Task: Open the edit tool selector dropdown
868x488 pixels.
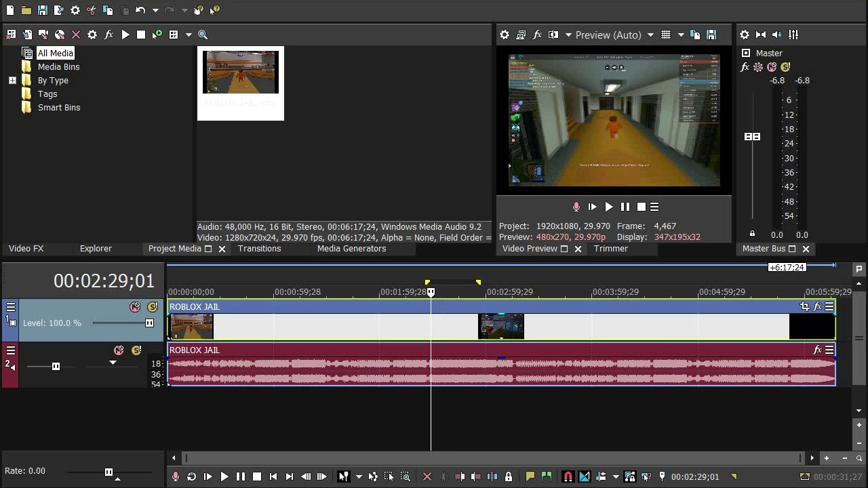Action: coord(359,476)
